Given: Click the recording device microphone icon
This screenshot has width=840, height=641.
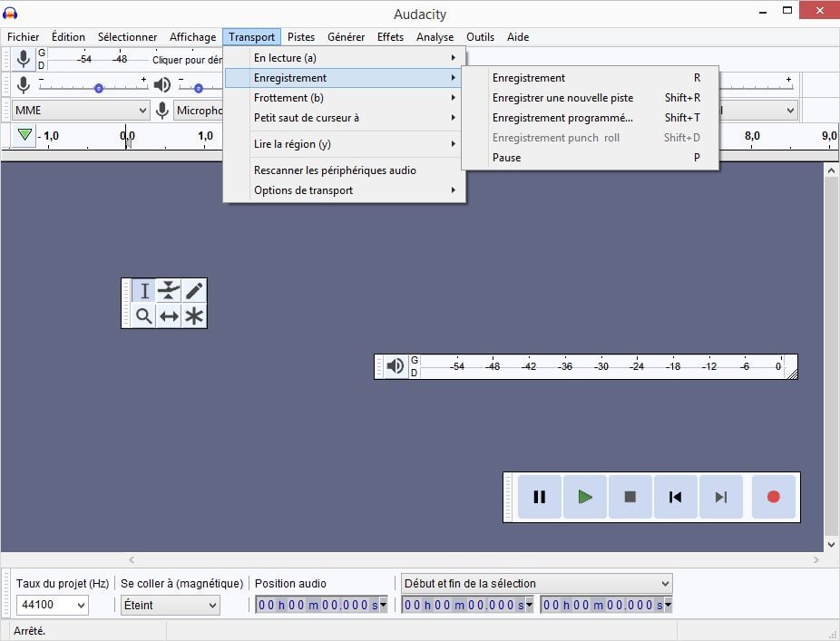Looking at the screenshot, I should pos(161,111).
